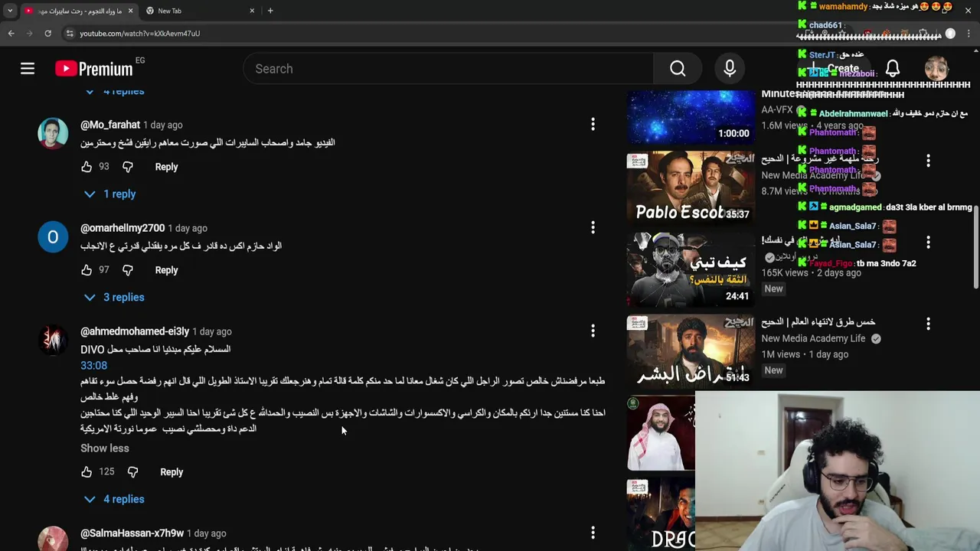Viewport: 980px width, 551px height.
Task: Jump to timestamp 33:08 in comment
Action: [x=93, y=366]
